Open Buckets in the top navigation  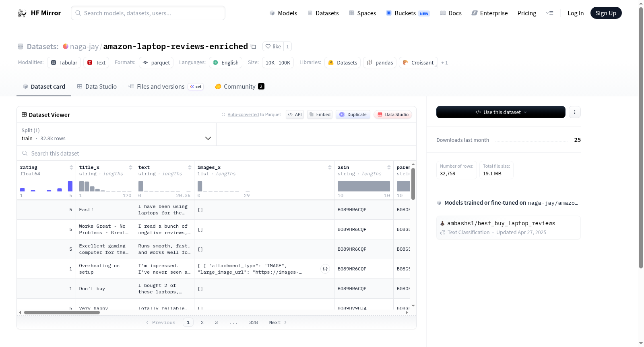[x=408, y=13]
